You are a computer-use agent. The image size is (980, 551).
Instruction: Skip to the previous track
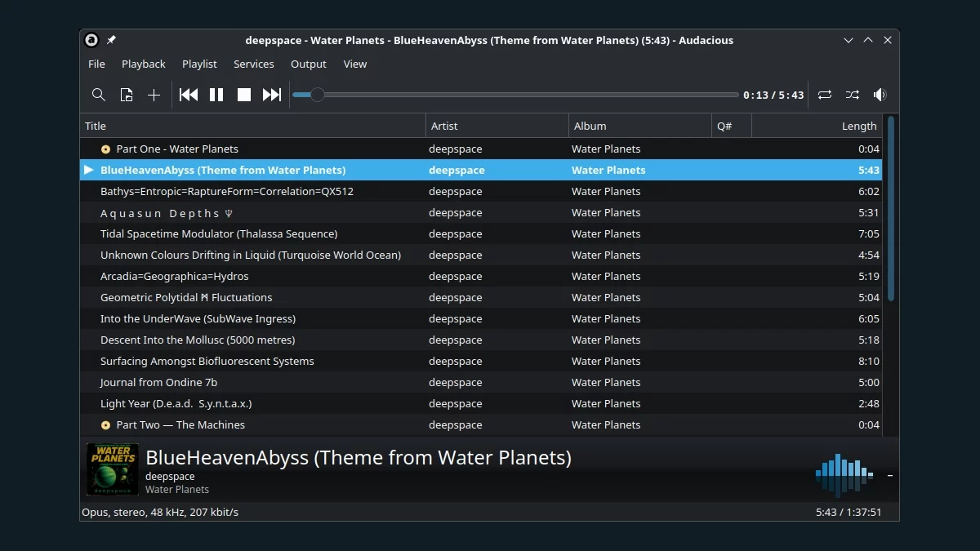(x=189, y=95)
